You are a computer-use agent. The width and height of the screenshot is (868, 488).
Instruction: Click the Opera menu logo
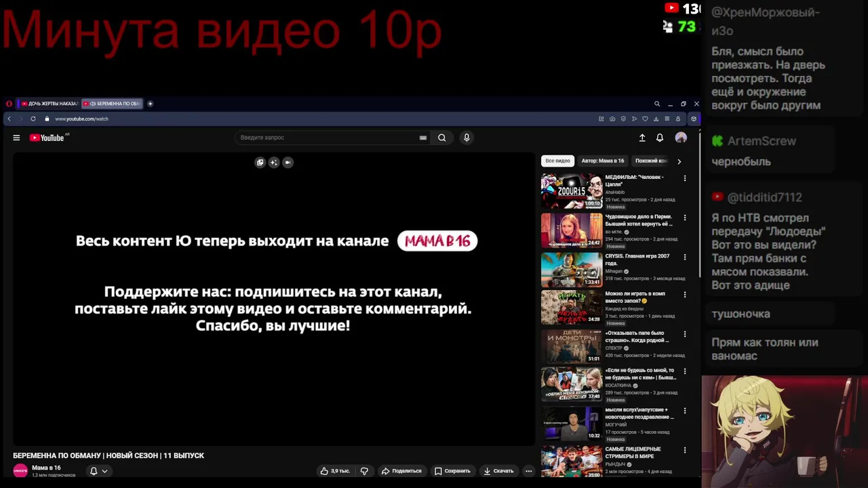coord(9,104)
